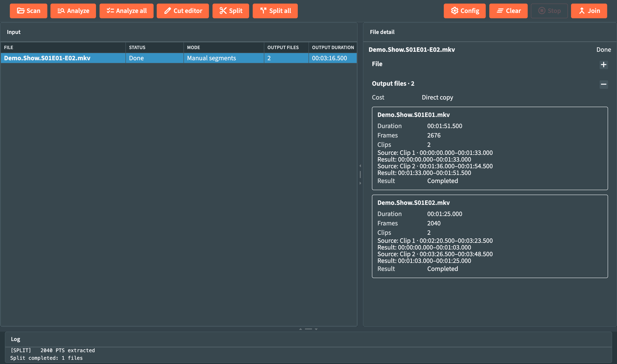Open Config settings
This screenshot has width=617, height=364.
coord(465,11)
